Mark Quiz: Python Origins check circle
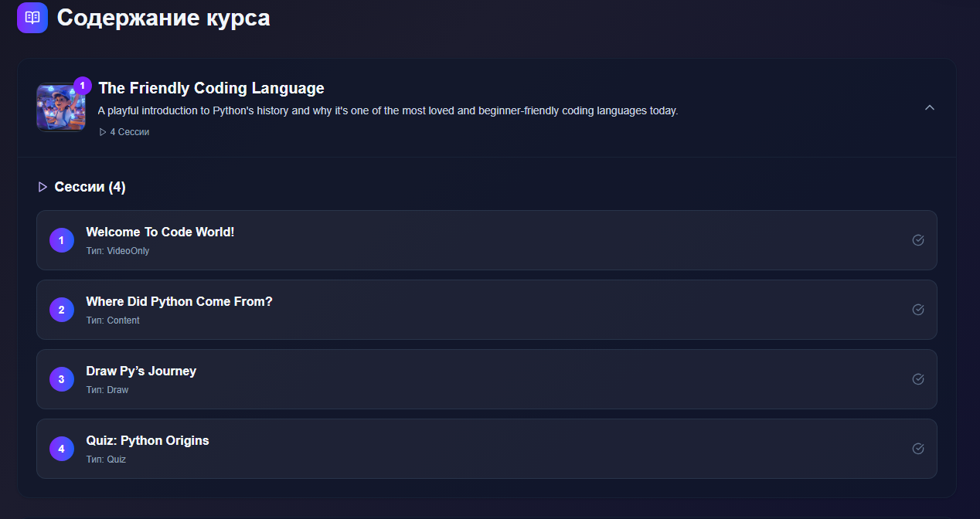980x519 pixels. tap(918, 449)
